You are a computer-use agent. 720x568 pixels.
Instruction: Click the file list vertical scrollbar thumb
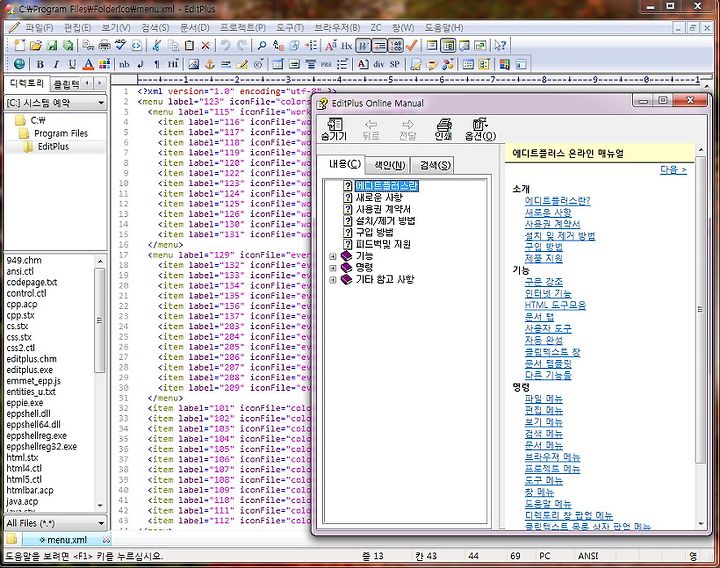pyautogui.click(x=100, y=320)
